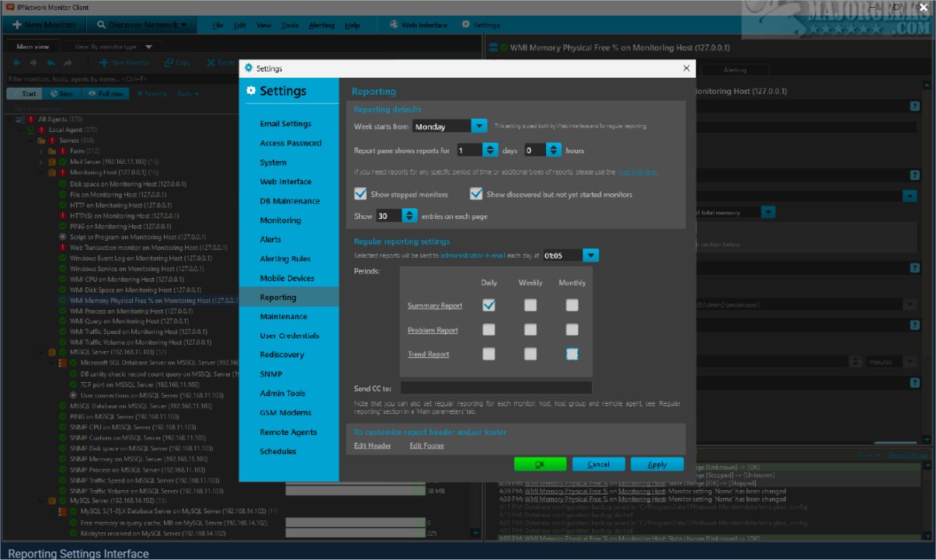Click the Start button in the monitor list
The width and height of the screenshot is (936, 560).
[23, 94]
